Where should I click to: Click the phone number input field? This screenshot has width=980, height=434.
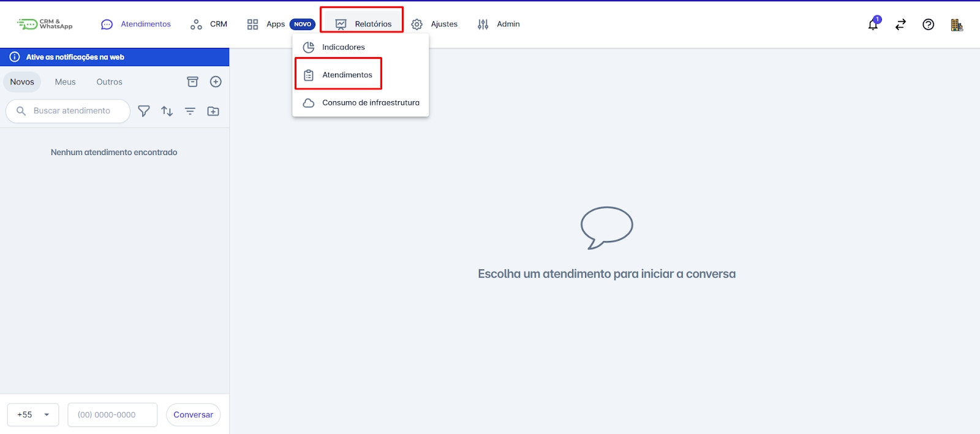click(113, 414)
